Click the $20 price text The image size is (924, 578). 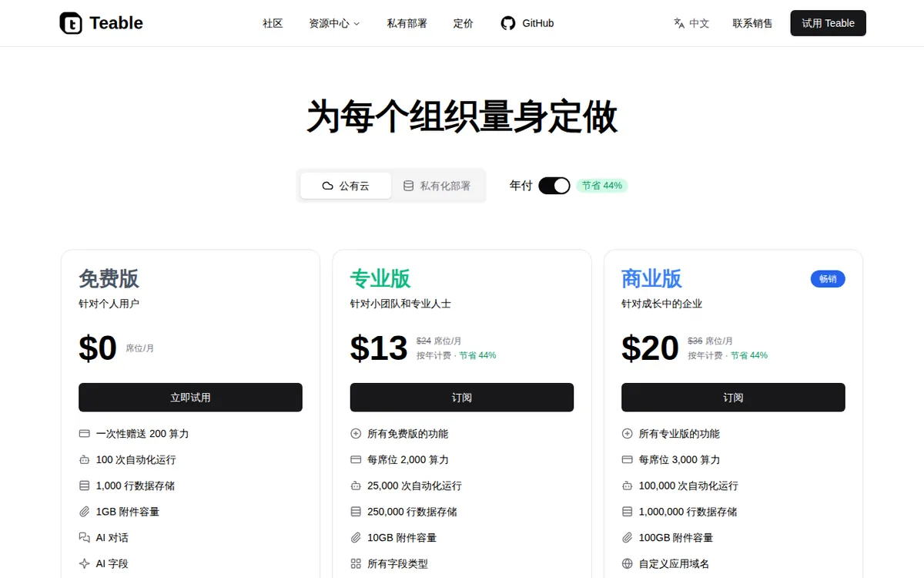click(651, 348)
